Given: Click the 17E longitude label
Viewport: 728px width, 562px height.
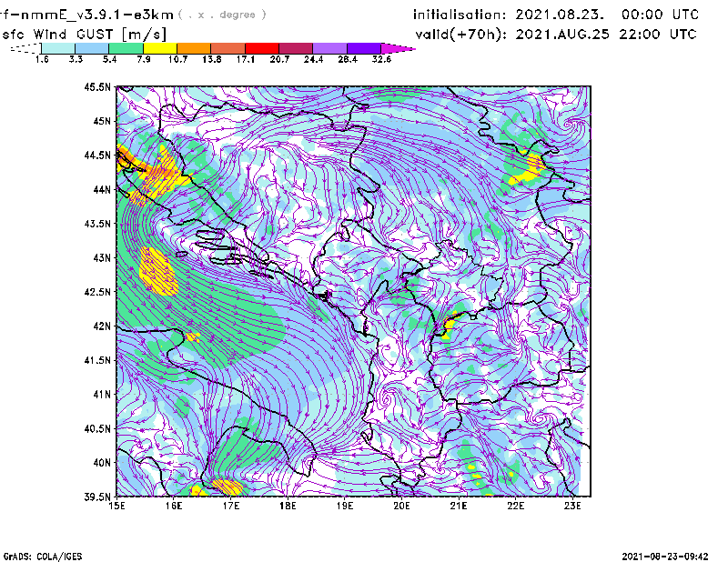Looking at the screenshot, I should click(x=231, y=506).
